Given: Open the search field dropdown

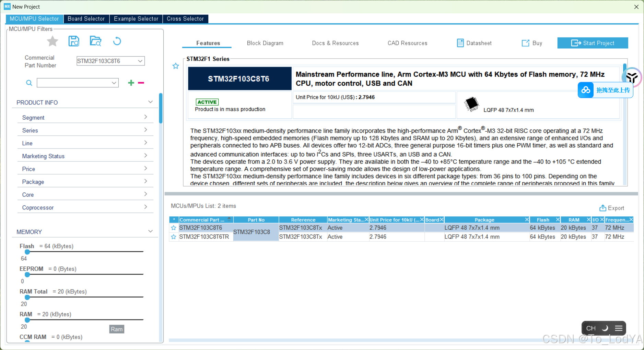Looking at the screenshot, I should click(114, 83).
